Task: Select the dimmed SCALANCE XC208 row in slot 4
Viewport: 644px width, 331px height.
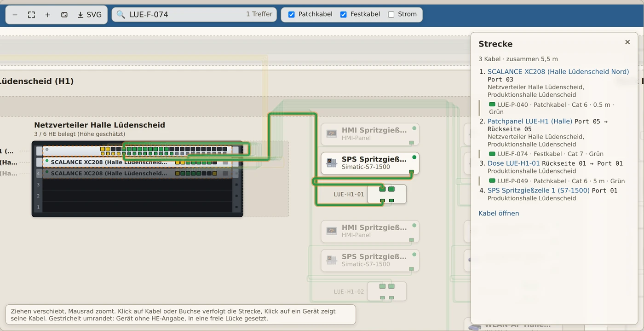Action: 138,174
